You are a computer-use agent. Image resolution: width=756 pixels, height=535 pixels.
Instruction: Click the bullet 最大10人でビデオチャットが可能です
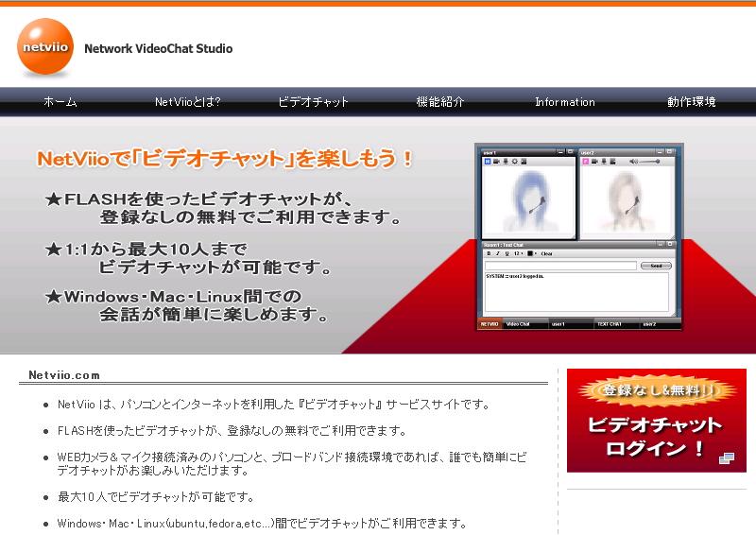(x=156, y=497)
